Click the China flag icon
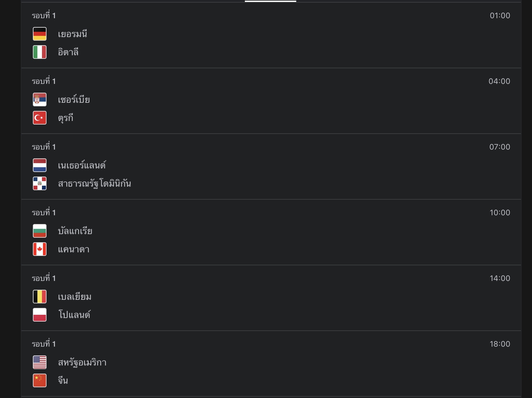Screen dimensions: 532x398 coord(40,381)
